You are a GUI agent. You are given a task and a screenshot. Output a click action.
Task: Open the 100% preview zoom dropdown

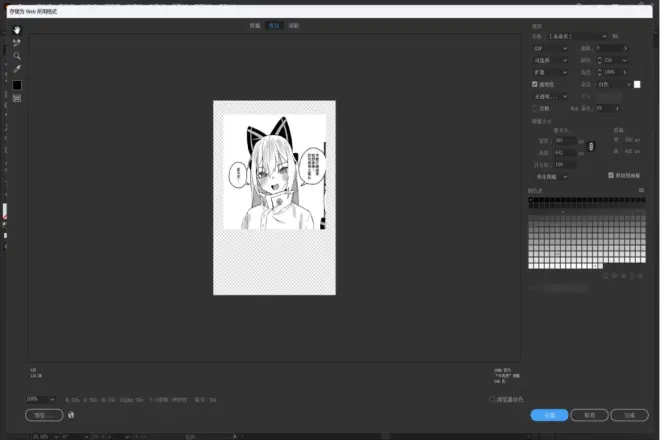pos(40,399)
